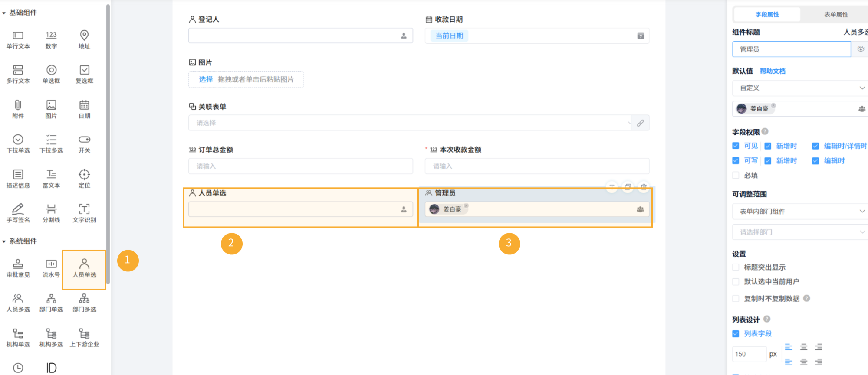Select the 定位 component
The image size is (868, 375).
(84, 179)
